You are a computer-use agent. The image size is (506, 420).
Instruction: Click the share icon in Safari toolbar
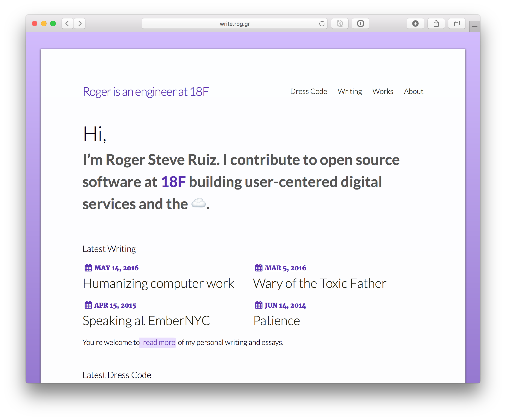point(436,23)
